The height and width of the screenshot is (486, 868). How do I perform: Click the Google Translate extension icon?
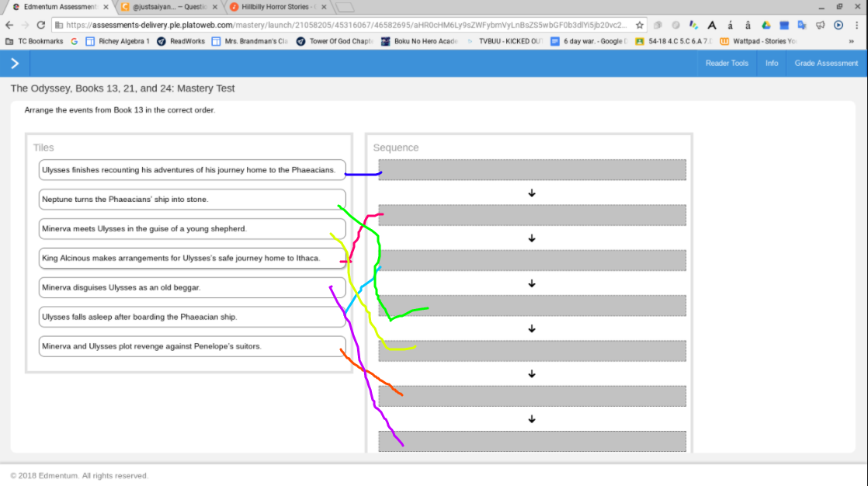pos(801,25)
